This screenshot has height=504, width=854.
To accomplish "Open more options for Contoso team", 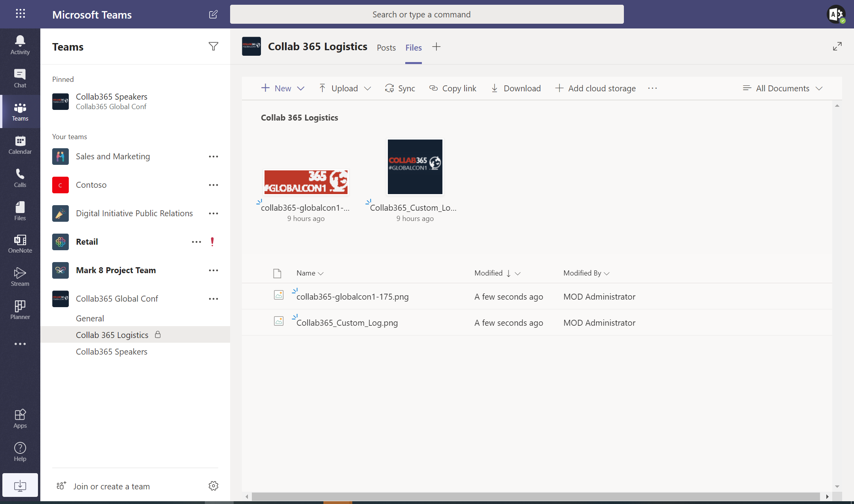I will (213, 185).
